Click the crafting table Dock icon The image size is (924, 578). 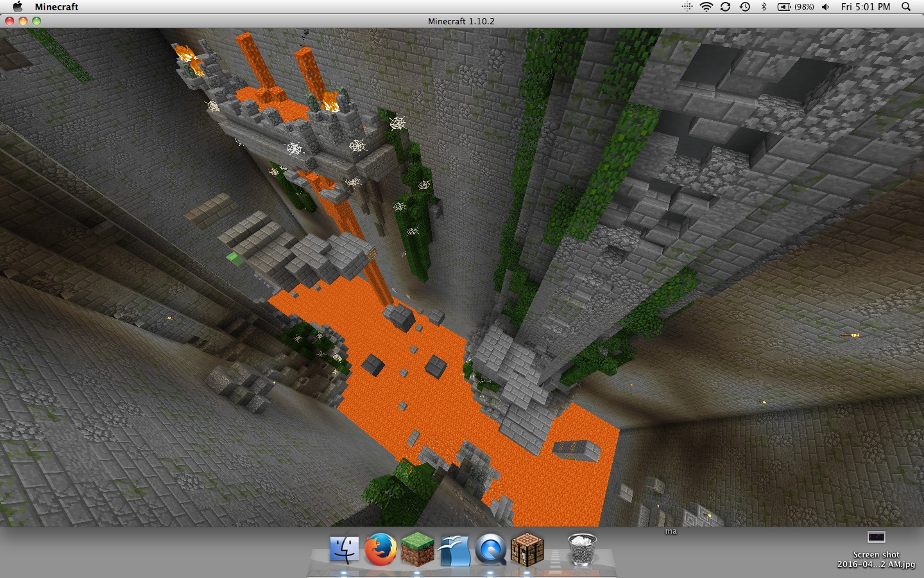pyautogui.click(x=527, y=550)
